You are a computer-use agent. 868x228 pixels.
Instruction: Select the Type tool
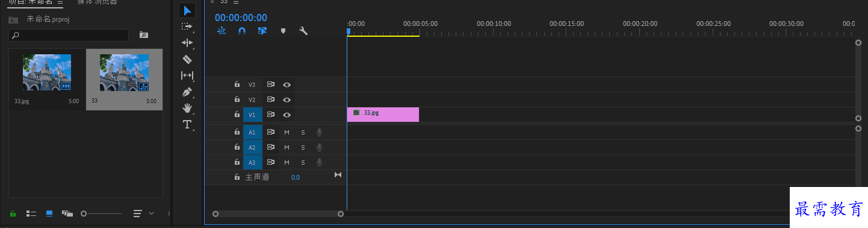point(187,124)
